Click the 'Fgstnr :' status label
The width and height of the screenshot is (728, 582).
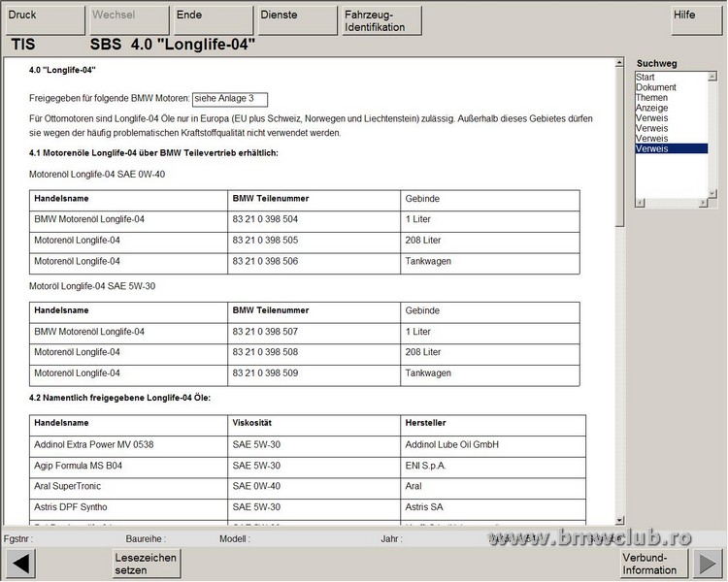(18, 539)
